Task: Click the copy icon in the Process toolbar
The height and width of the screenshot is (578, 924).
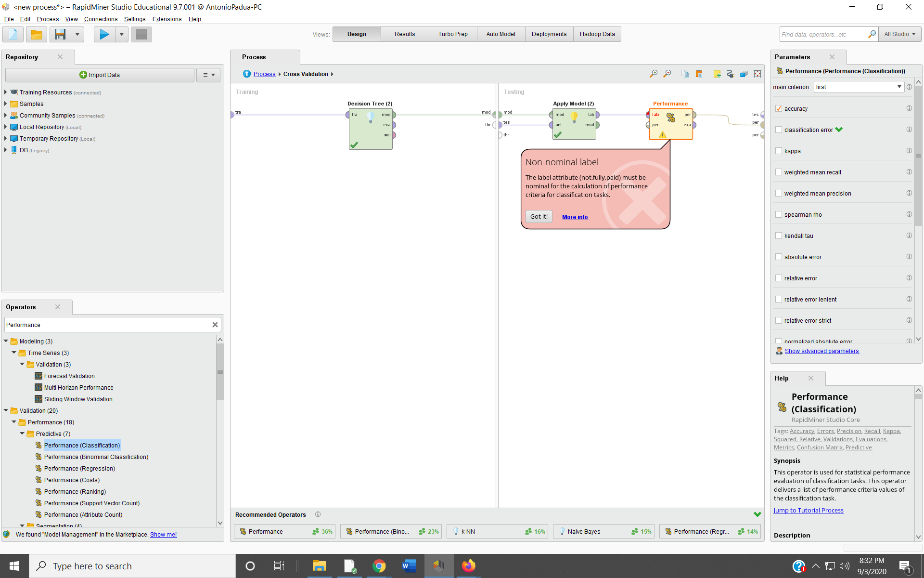Action: tap(685, 74)
